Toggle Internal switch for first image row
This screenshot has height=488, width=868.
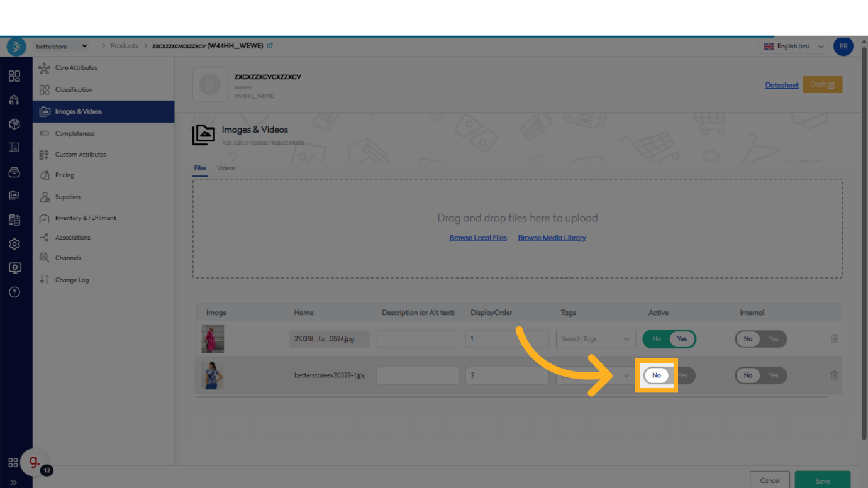pyautogui.click(x=760, y=339)
